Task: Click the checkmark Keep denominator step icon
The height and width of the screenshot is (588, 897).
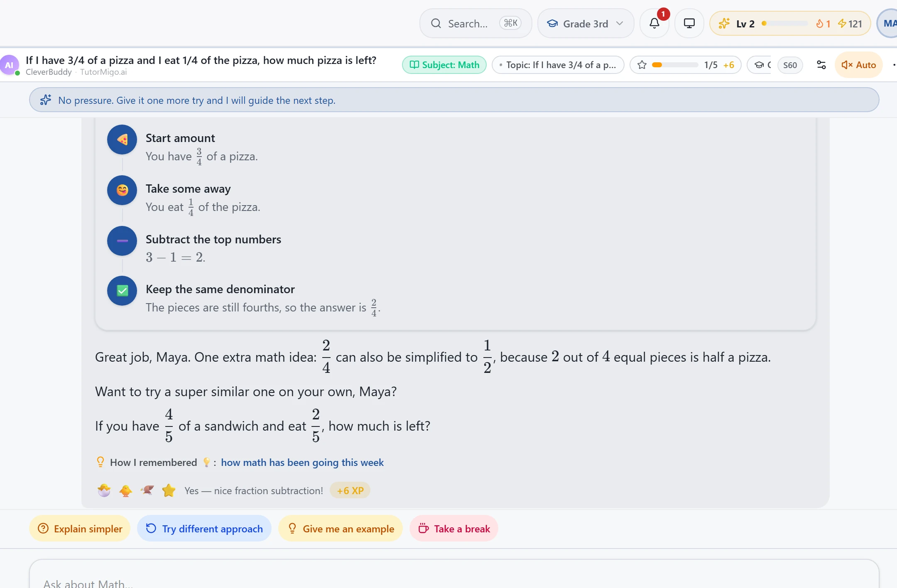Action: point(122,291)
